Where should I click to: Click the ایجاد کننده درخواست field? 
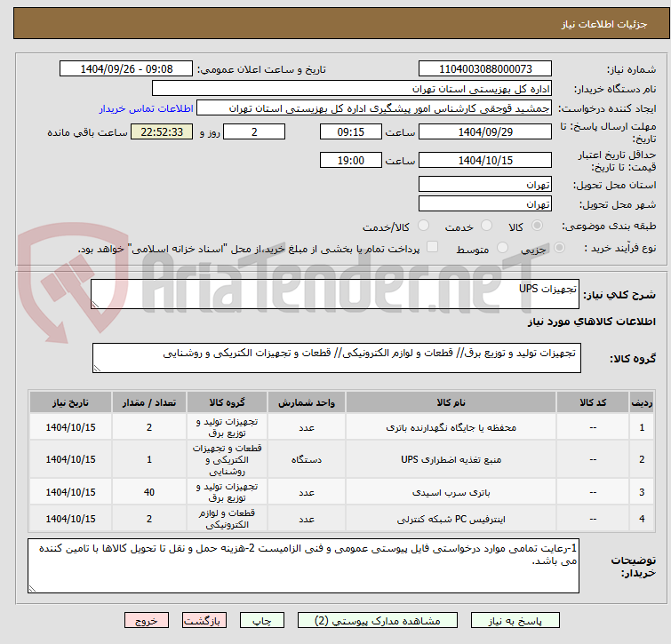coord(374,108)
